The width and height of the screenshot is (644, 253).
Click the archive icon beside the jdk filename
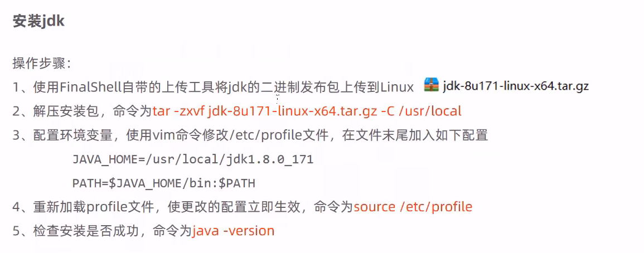point(432,85)
